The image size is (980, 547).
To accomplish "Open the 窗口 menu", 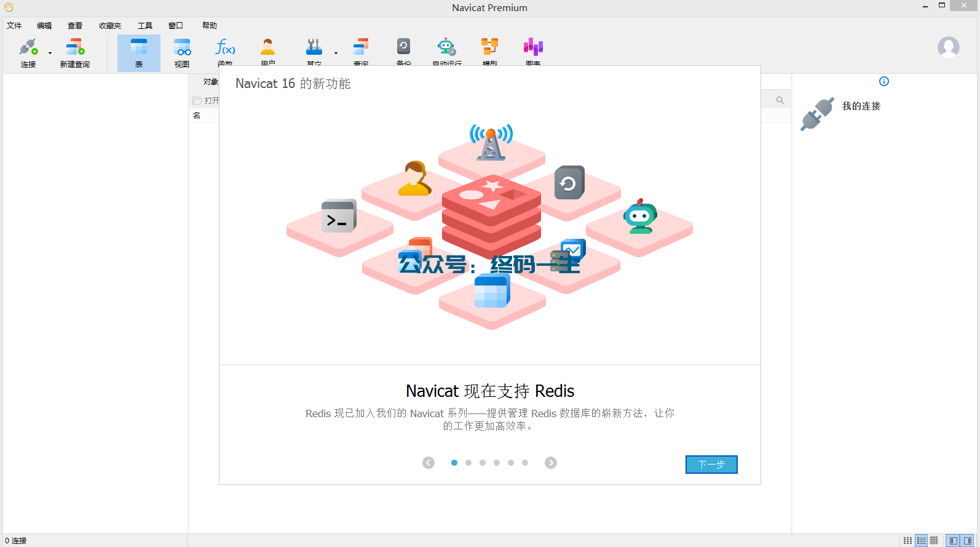I will click(x=176, y=25).
